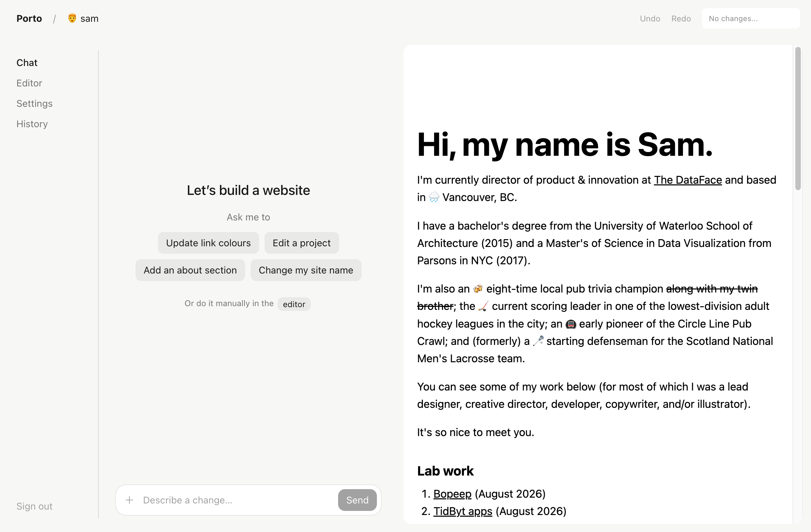Click the sam site name in the breadcrumb
Viewport: 811px width, 532px height.
pyautogui.click(x=89, y=18)
